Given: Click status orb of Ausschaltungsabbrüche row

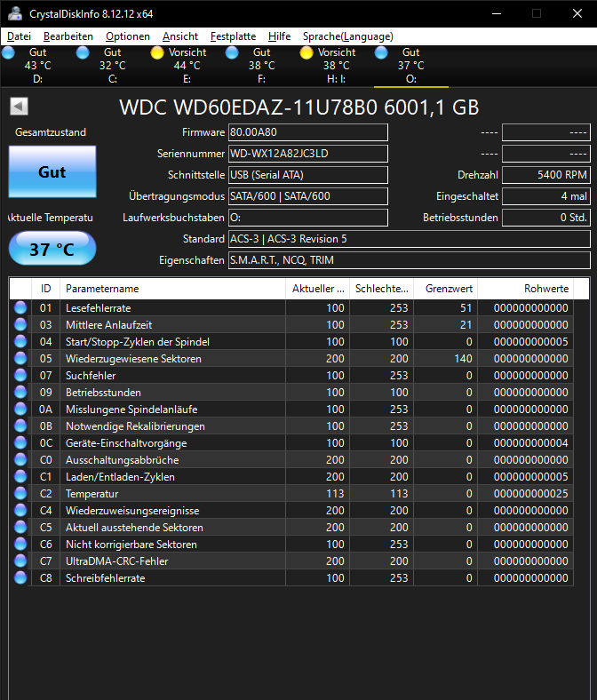Looking at the screenshot, I should 20,460.
